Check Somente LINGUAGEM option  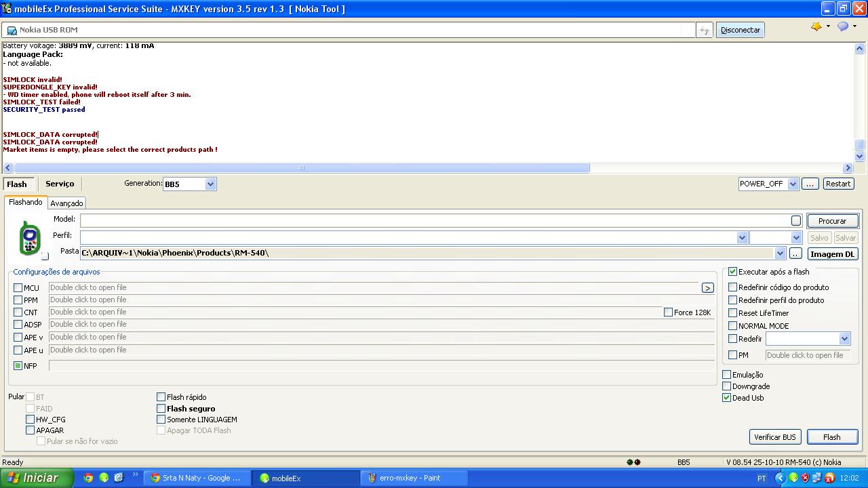[161, 420]
